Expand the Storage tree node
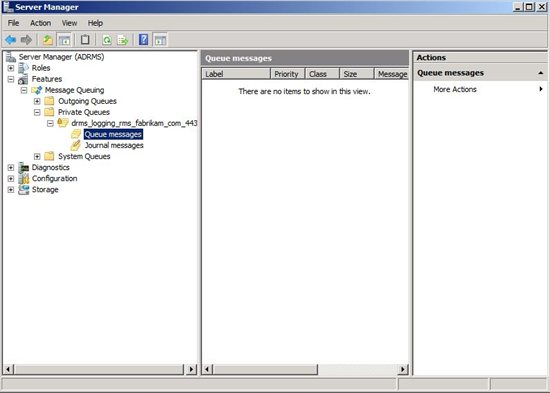Image resolution: width=550 pixels, height=393 pixels. pyautogui.click(x=11, y=189)
